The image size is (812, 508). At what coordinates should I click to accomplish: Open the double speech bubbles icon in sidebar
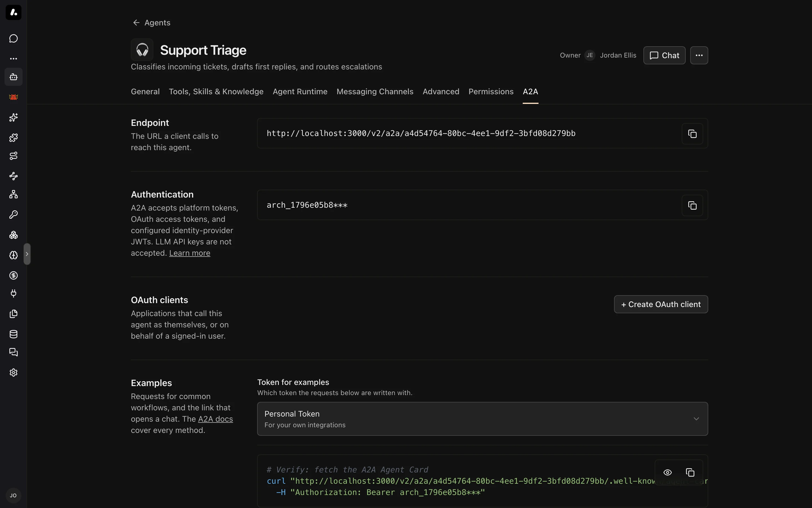(x=14, y=352)
